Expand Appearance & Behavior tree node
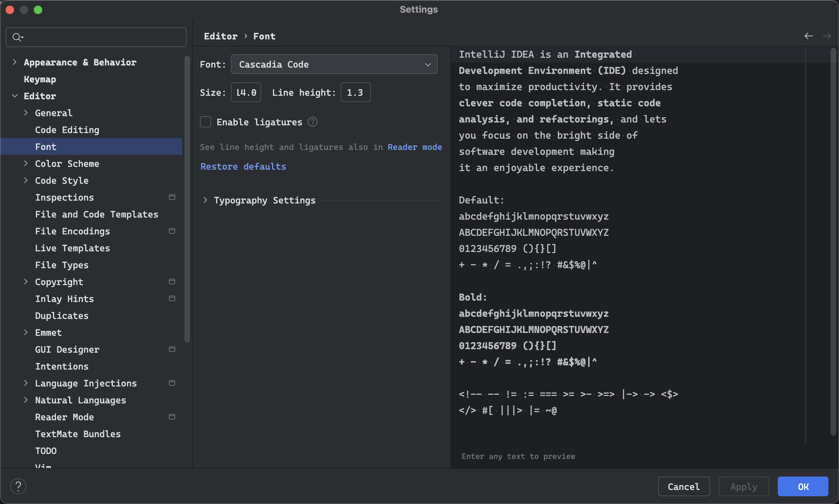839x504 pixels. [x=14, y=62]
